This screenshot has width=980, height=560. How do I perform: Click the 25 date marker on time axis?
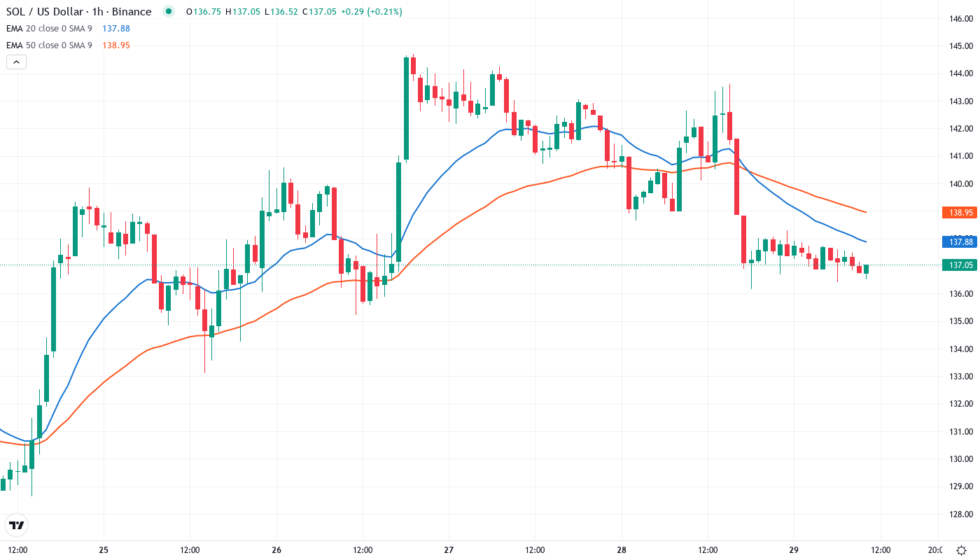[x=104, y=549]
